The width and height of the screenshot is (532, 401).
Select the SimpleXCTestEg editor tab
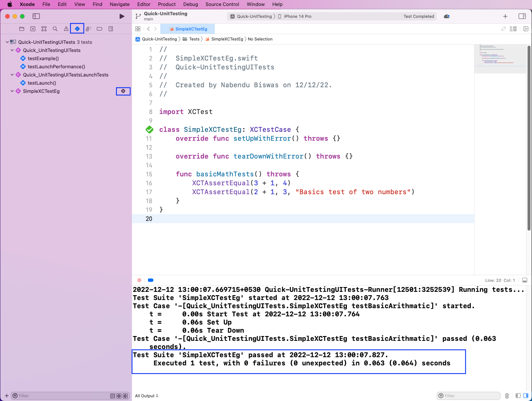pyautogui.click(x=188, y=29)
